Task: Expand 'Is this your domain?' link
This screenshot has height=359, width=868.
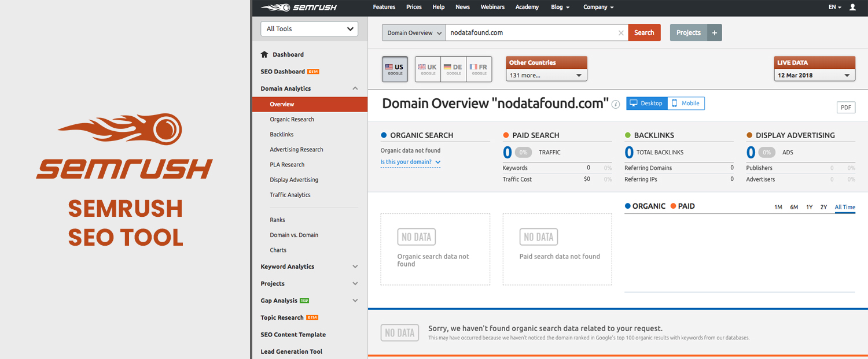Action: (x=410, y=162)
